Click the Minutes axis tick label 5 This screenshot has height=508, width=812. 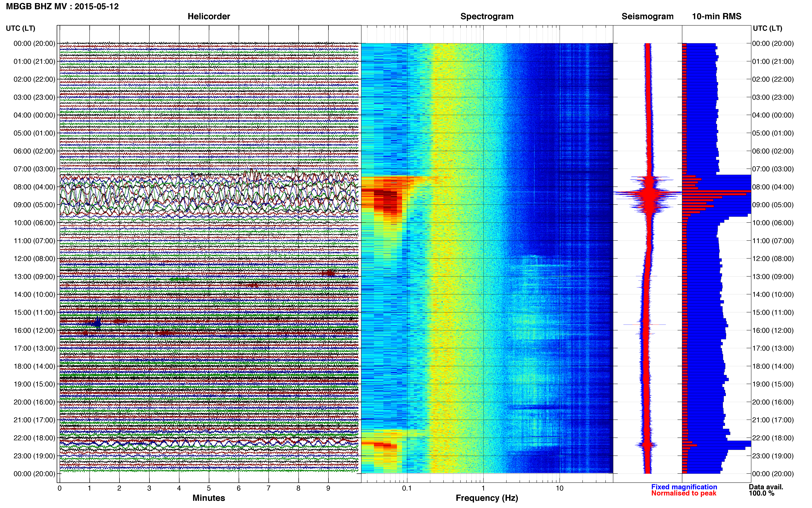pos(209,488)
